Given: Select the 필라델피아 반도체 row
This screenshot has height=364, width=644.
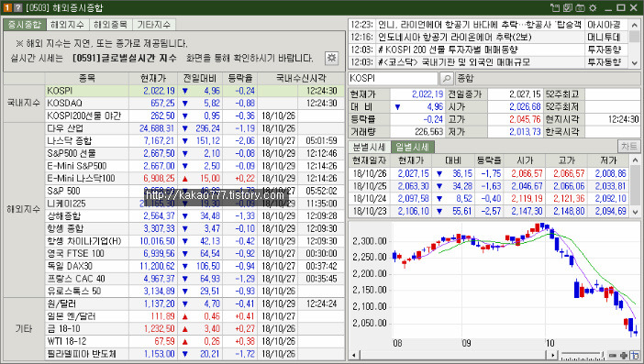Looking at the screenshot, I should pyautogui.click(x=194, y=354).
